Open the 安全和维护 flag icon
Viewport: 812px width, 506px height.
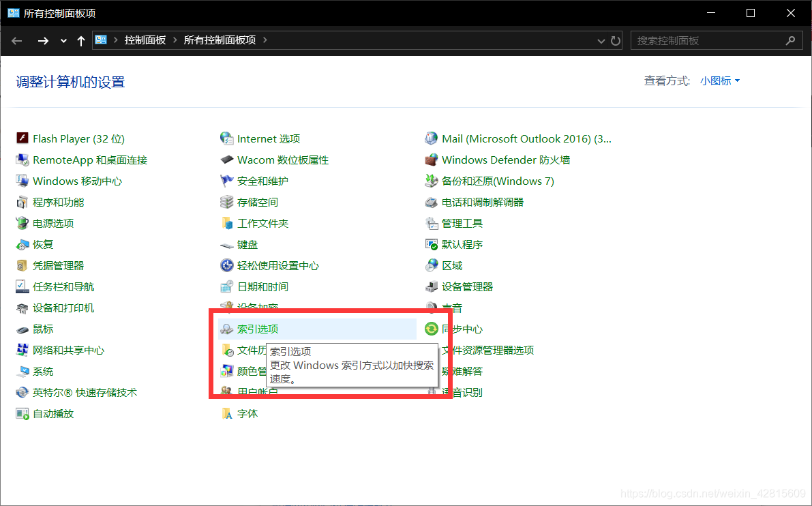(x=226, y=181)
